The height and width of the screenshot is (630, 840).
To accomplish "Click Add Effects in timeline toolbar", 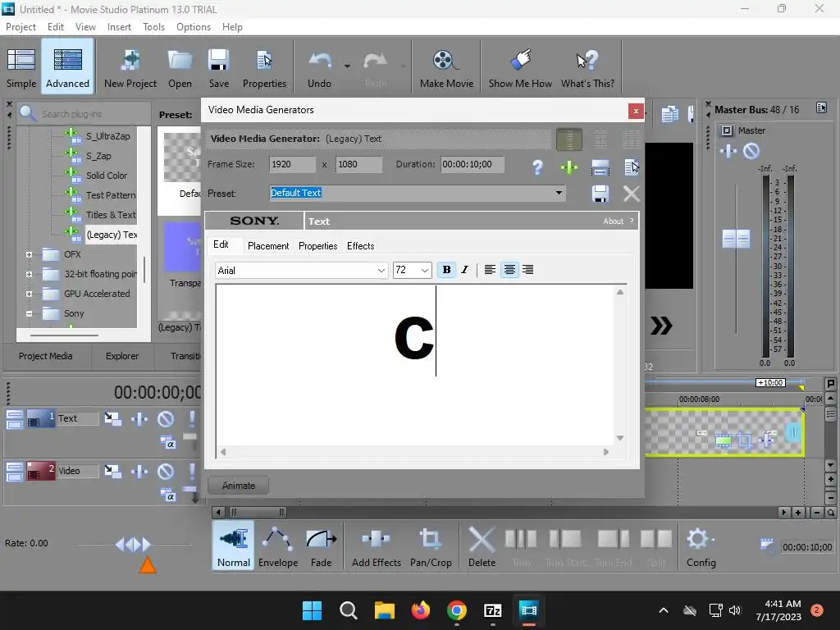I will click(376, 547).
